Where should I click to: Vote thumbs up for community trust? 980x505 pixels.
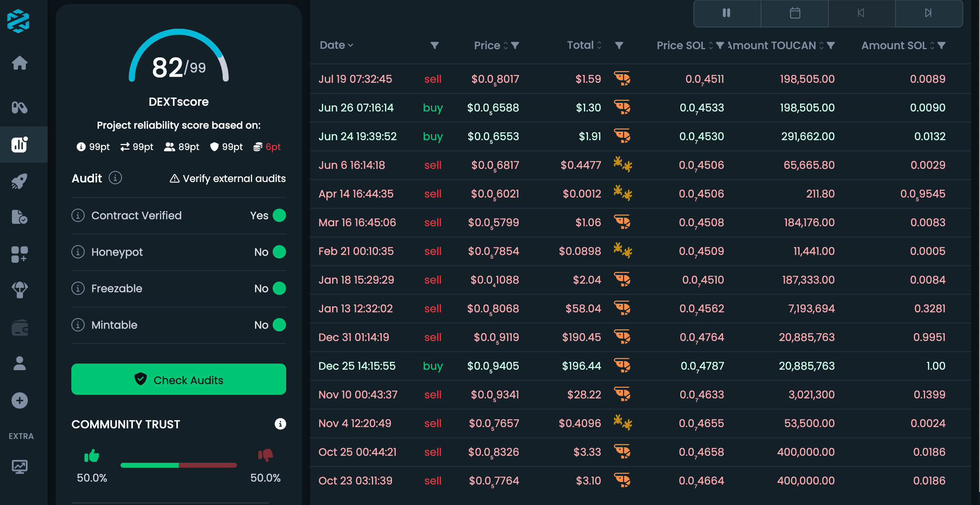click(92, 455)
